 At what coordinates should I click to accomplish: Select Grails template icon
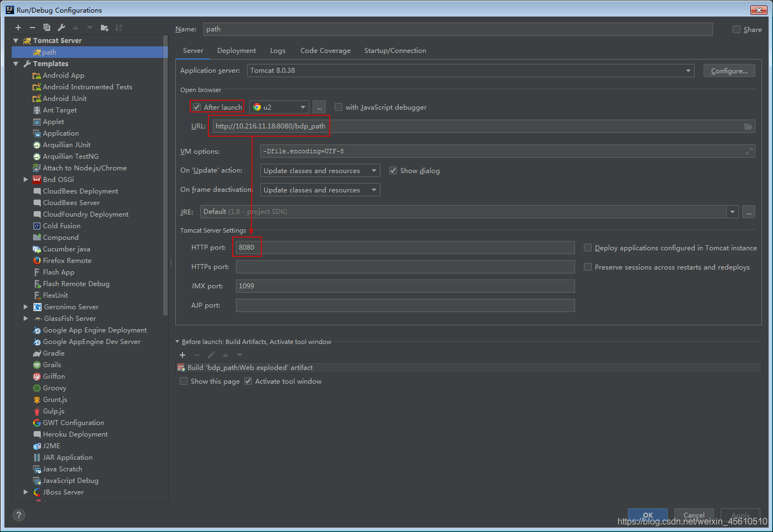pyautogui.click(x=37, y=365)
